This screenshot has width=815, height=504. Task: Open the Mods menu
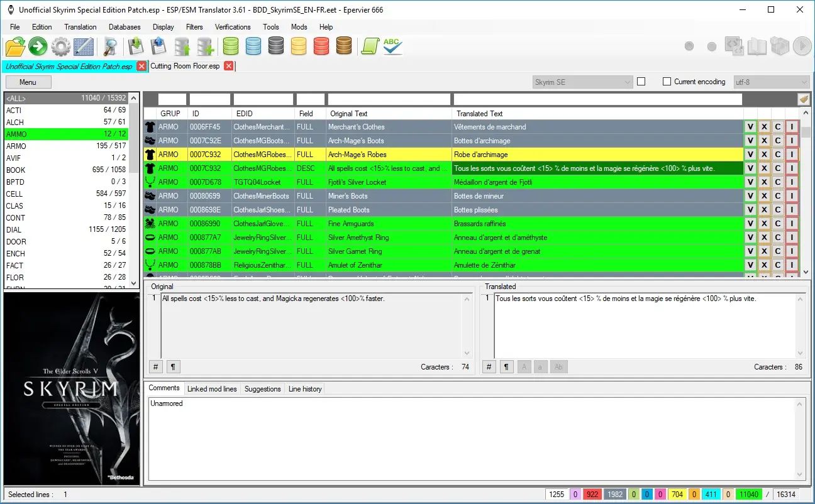[299, 27]
